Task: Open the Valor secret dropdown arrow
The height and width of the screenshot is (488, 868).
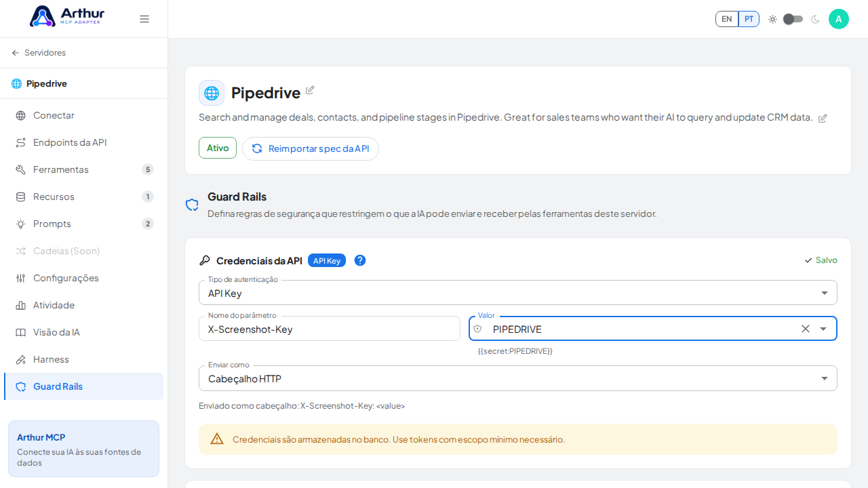Action: (823, 329)
